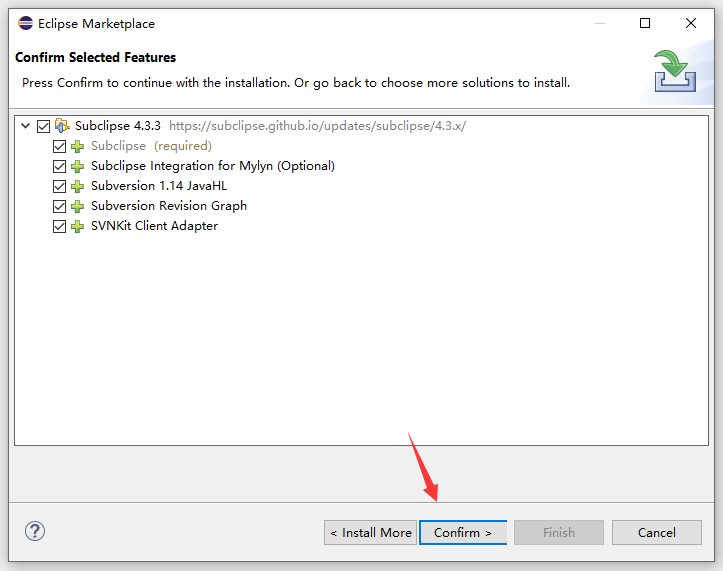Cancel the marketplace installation dialog

pos(656,532)
